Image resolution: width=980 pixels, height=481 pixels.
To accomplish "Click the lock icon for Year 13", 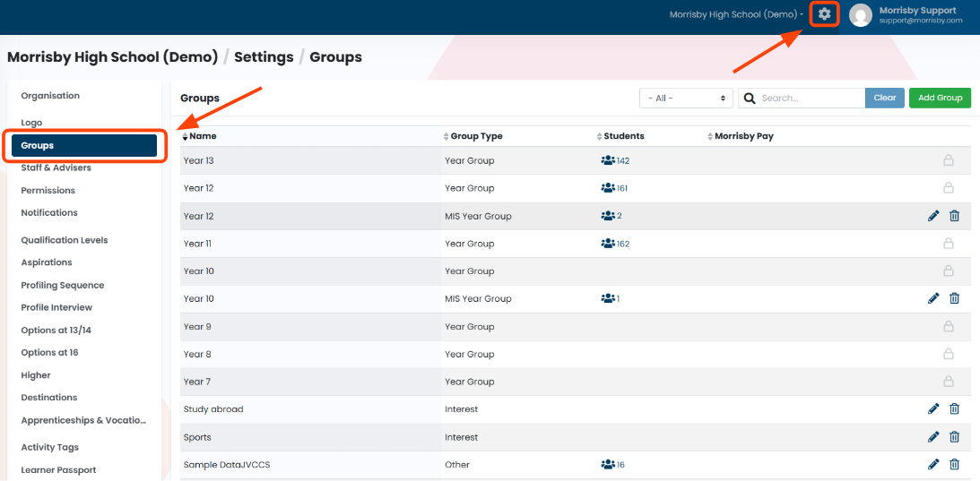I will (x=948, y=160).
